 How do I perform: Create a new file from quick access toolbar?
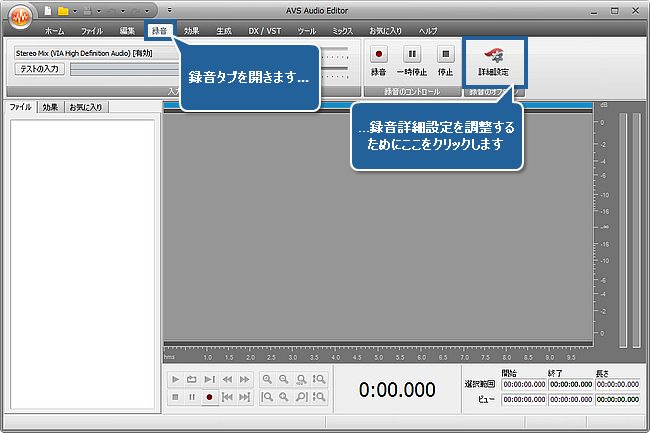tap(48, 11)
